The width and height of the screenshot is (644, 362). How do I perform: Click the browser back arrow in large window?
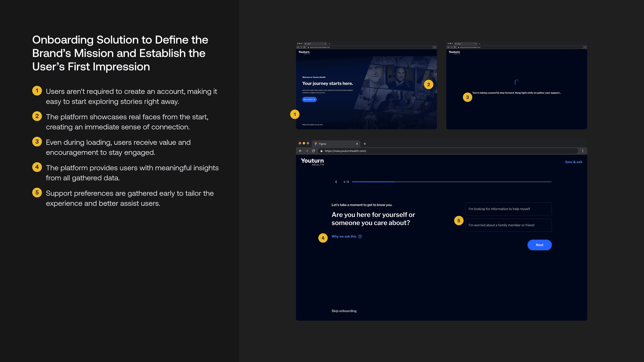(x=300, y=151)
